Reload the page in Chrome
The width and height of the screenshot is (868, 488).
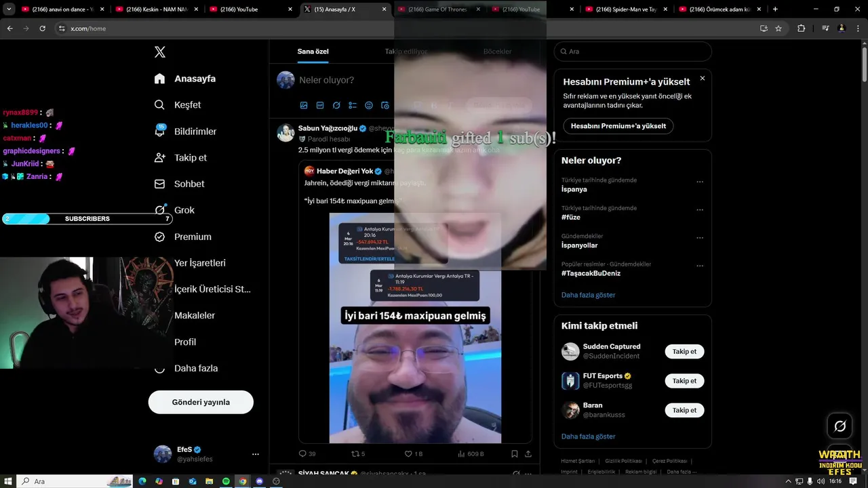42,28
